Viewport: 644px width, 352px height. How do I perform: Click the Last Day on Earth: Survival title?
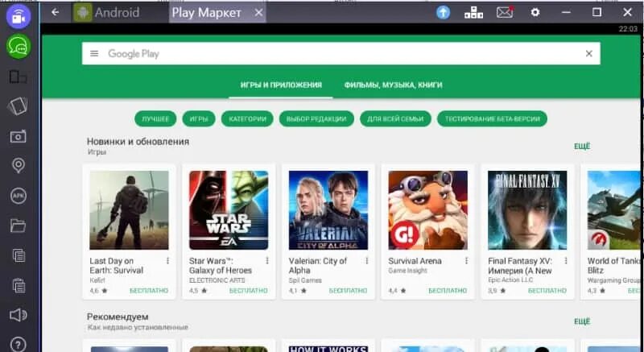116,266
